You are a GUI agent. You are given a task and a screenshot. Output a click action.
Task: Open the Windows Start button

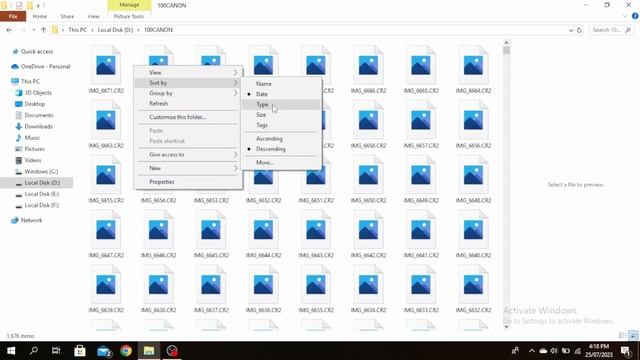pyautogui.click(x=11, y=351)
